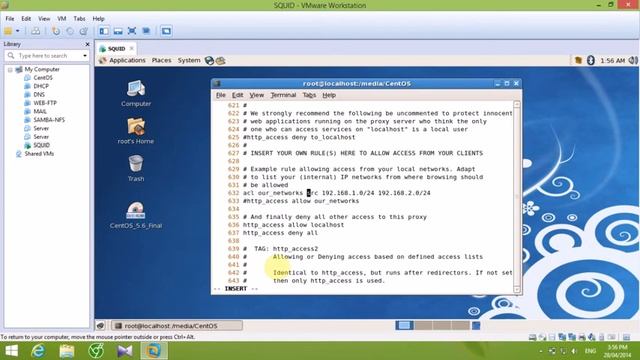Viewport: 640px width, 360px height.
Task: Open the VMware Help menu
Action: click(98, 19)
